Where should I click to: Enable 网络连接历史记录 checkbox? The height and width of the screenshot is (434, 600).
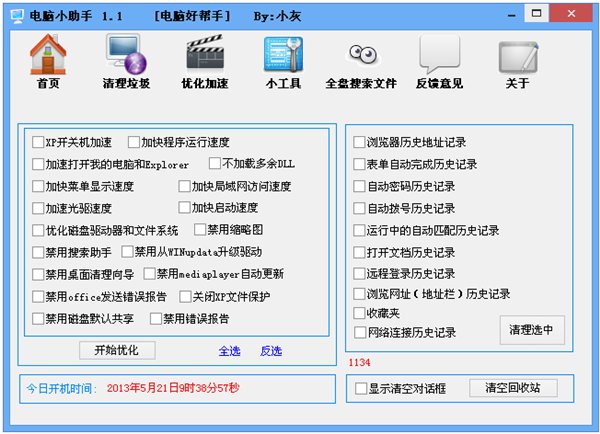[360, 332]
